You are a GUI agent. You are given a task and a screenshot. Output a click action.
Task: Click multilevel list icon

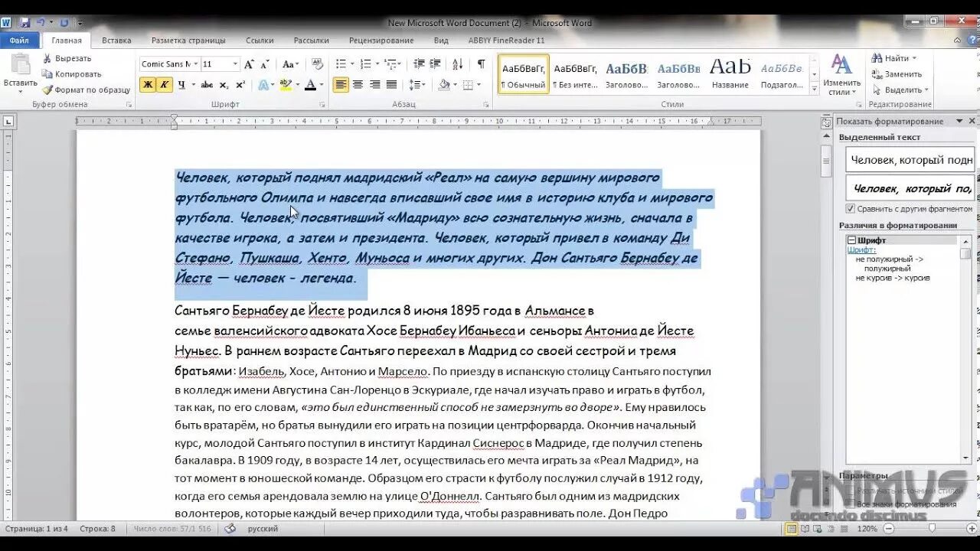click(x=390, y=64)
